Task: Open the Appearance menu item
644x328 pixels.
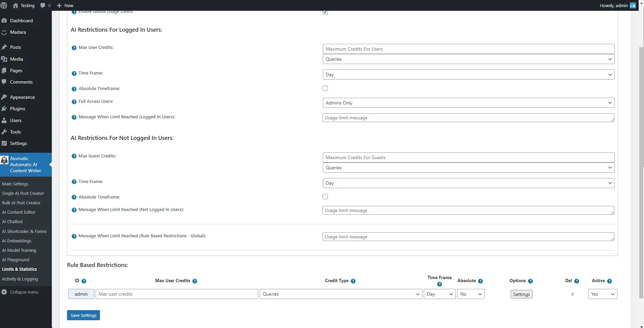Action: pos(22,97)
